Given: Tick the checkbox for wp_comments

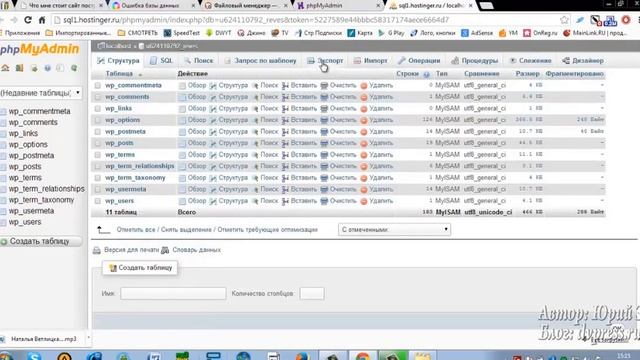Looking at the screenshot, I should [98, 97].
